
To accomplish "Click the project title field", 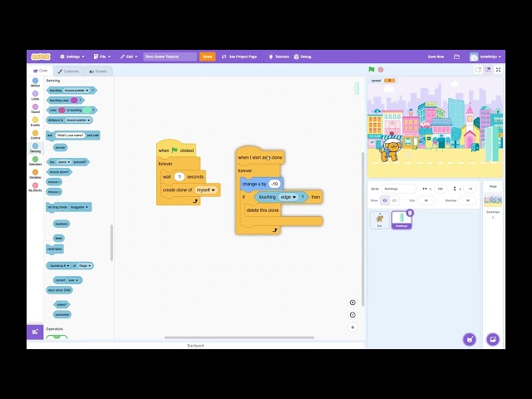I will 170,57.
